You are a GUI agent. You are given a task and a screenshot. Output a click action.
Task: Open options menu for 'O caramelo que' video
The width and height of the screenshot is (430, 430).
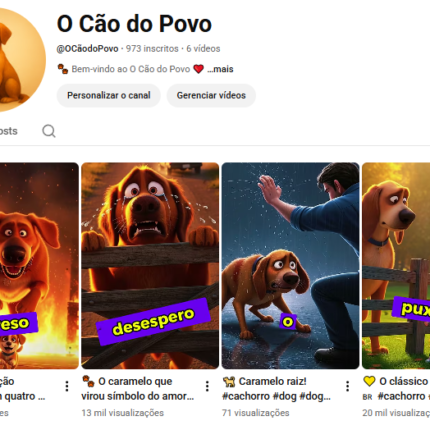pos(207,386)
